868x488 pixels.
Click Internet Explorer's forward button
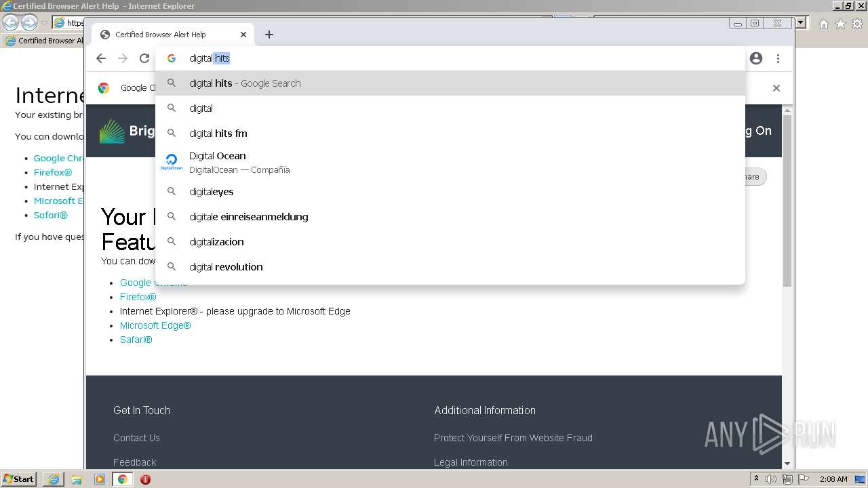coord(29,22)
